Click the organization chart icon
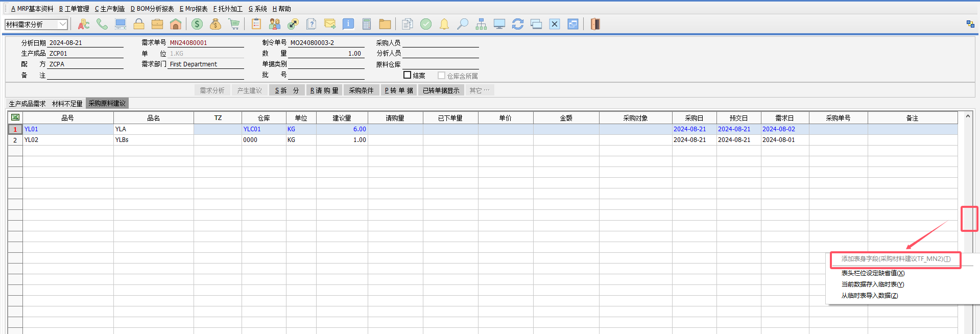Image resolution: width=980 pixels, height=334 pixels. point(481,24)
